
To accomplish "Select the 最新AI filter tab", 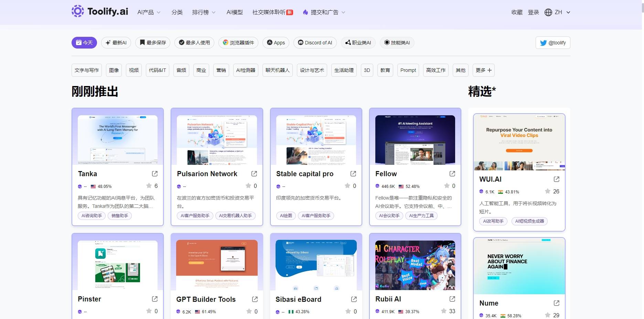I will pos(116,43).
